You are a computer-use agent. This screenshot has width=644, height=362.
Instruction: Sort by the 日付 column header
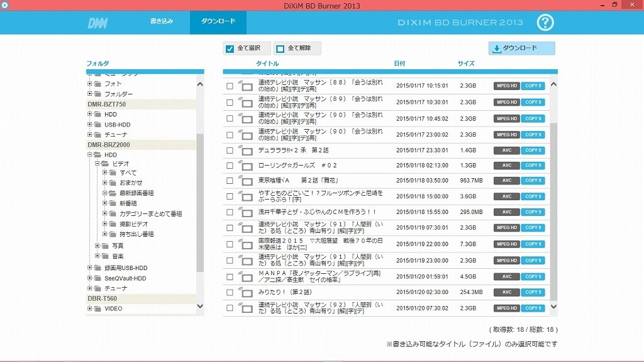coord(399,64)
